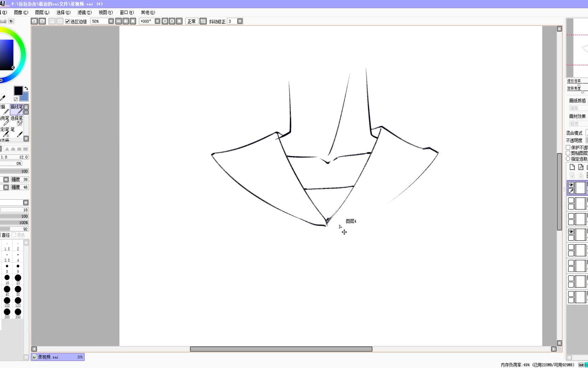Image resolution: width=588 pixels, height=368 pixels.
Task: Click the flip horizontal view icon
Action: point(203,21)
